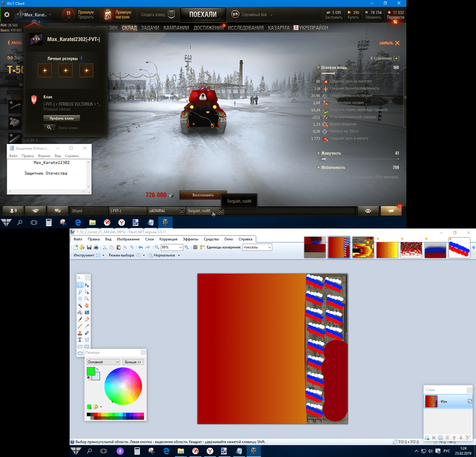Click the ЗАКРЫТЬ link in WoT
The height and width of the screenshot is (457, 476).
tap(389, 43)
